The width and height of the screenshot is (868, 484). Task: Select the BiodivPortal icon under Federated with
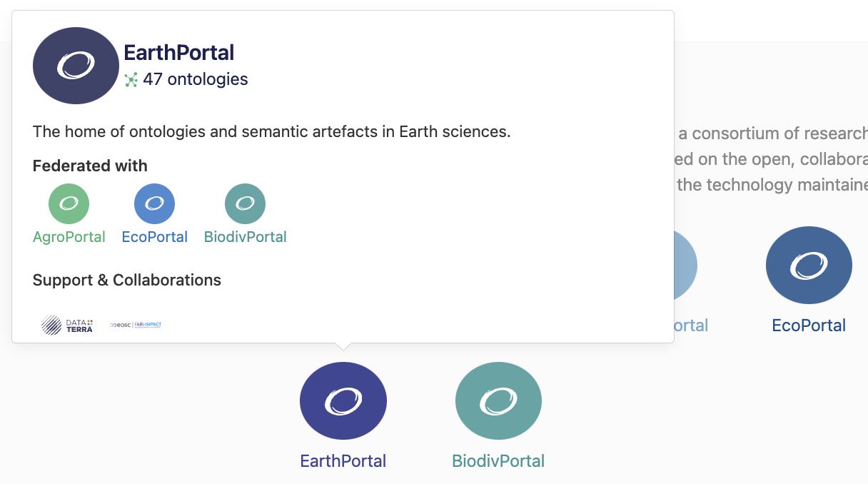point(245,203)
